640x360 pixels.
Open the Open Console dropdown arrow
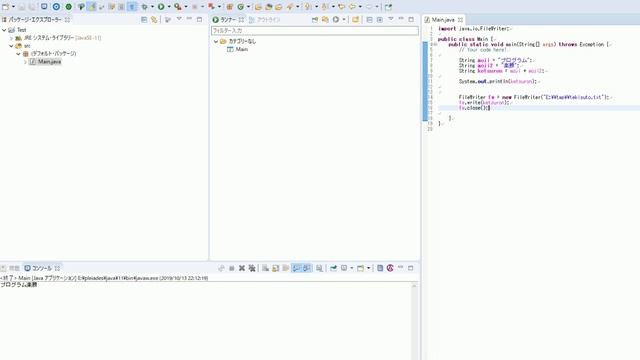point(368,269)
